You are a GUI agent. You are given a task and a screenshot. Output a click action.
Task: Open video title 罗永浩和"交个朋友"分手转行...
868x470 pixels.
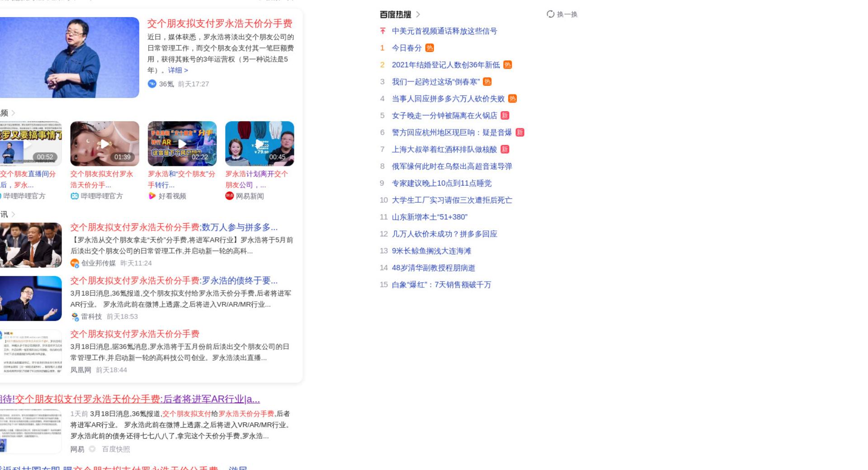182,179
